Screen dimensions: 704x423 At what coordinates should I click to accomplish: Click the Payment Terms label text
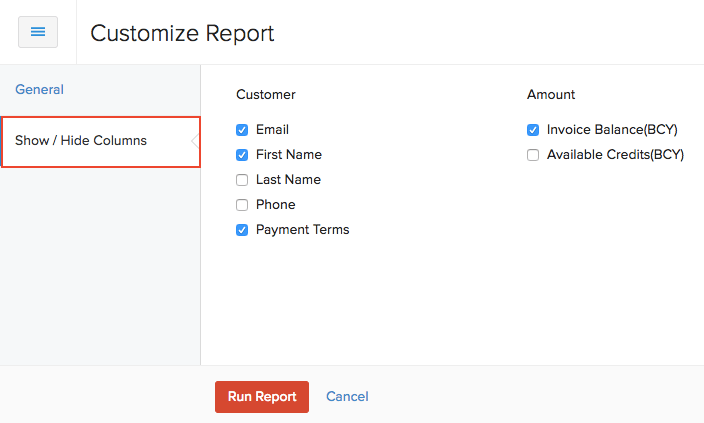pos(302,230)
